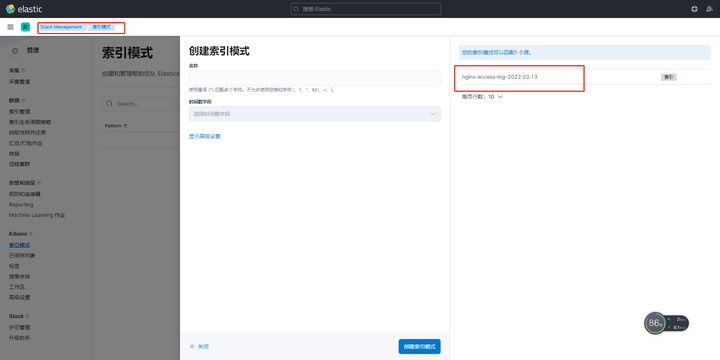Open Reporting in the sidebar
The image size is (720, 360).
pyautogui.click(x=21, y=204)
